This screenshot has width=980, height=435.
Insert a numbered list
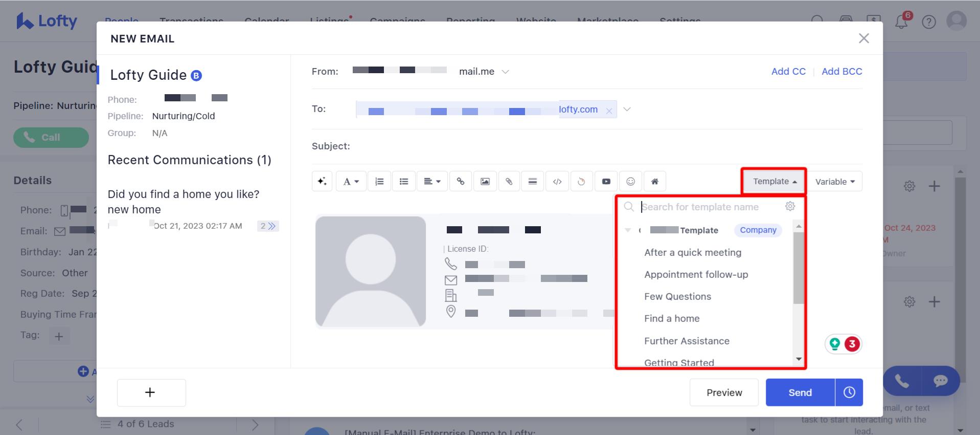379,181
